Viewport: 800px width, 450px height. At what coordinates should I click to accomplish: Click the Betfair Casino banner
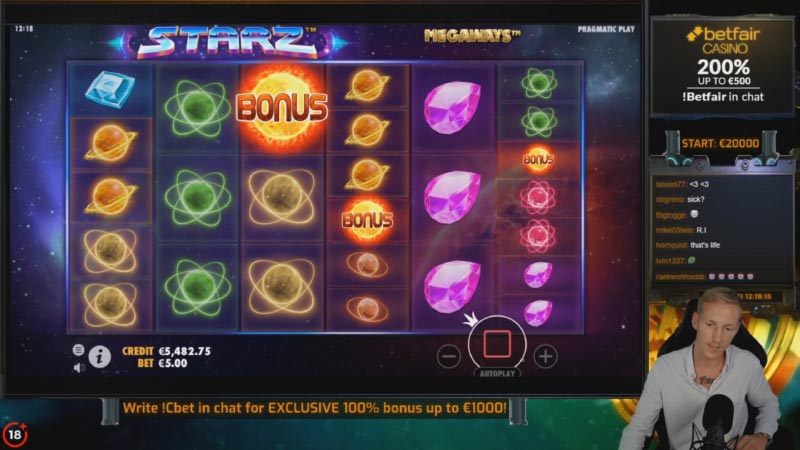(722, 65)
